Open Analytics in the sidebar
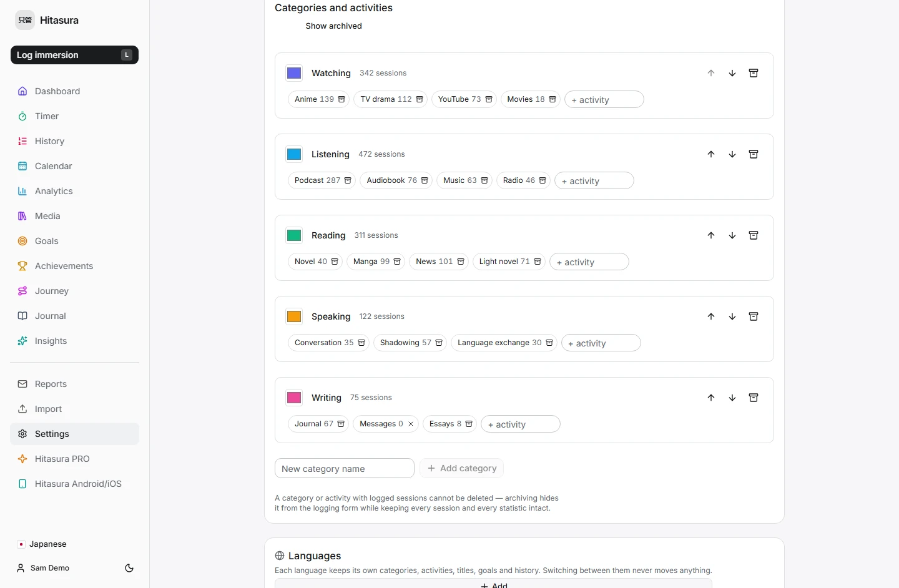This screenshot has height=588, width=899. coord(75,191)
